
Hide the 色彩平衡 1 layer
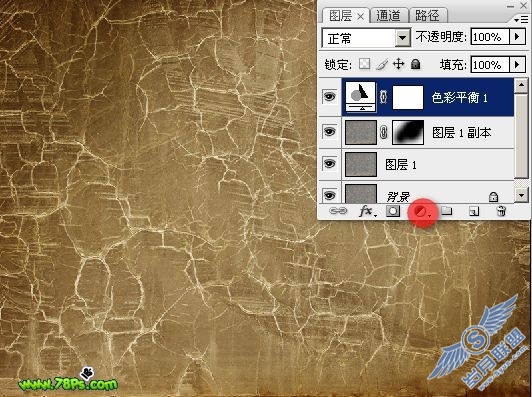point(329,97)
